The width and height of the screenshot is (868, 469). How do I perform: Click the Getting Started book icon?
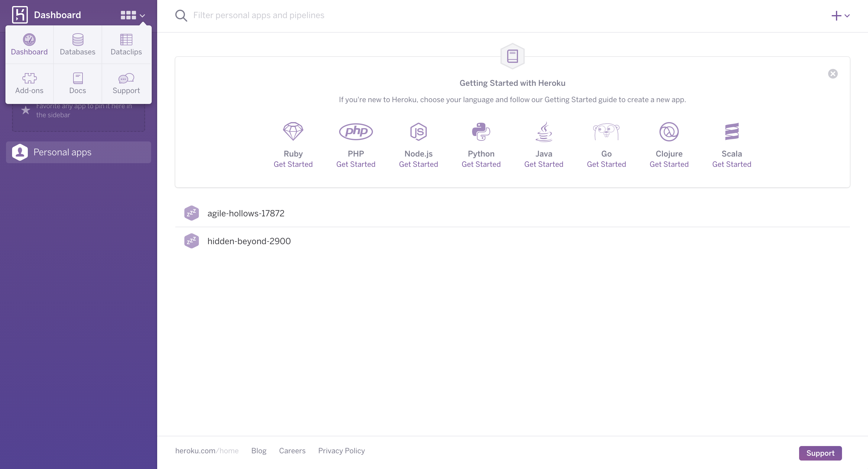click(x=512, y=56)
